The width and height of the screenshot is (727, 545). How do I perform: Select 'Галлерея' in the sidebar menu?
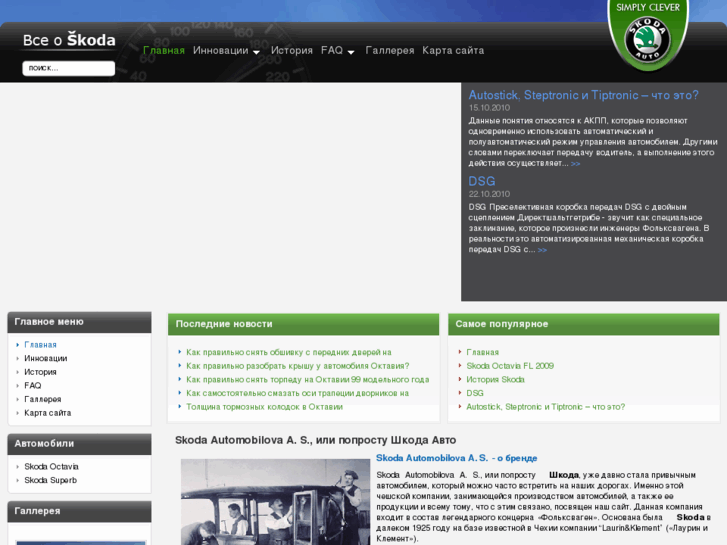click(x=43, y=399)
